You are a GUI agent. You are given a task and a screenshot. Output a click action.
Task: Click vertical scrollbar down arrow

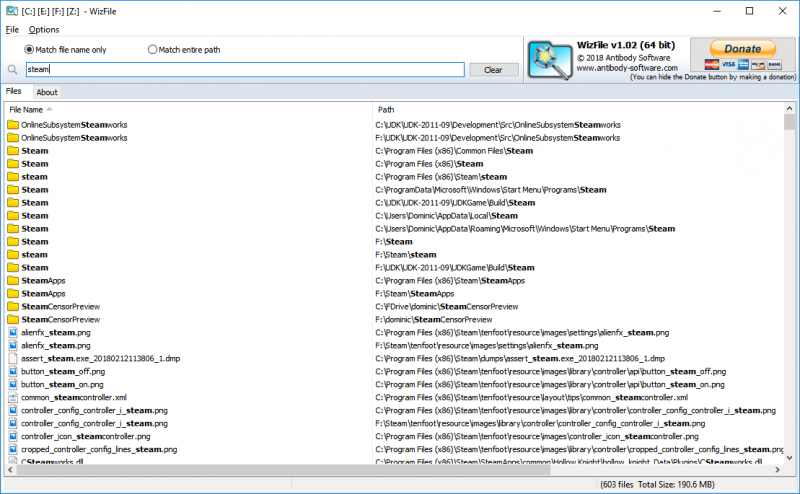[789, 458]
